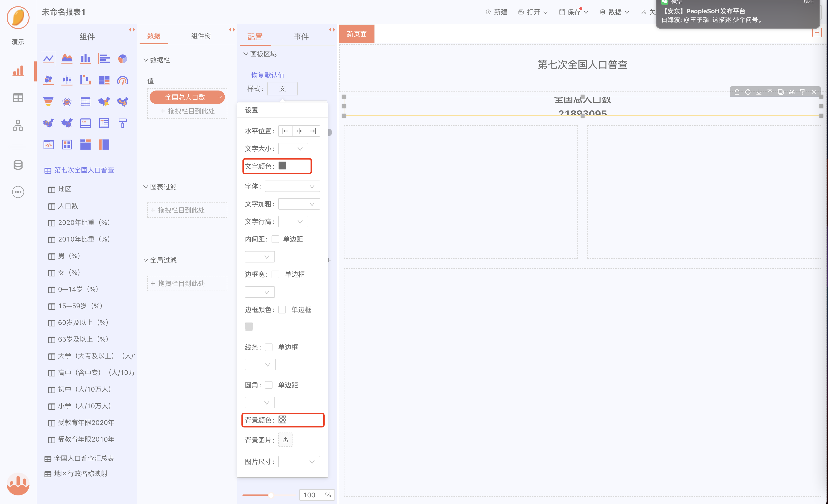
Task: Select the horizontal bar chart component
Action: tap(104, 59)
